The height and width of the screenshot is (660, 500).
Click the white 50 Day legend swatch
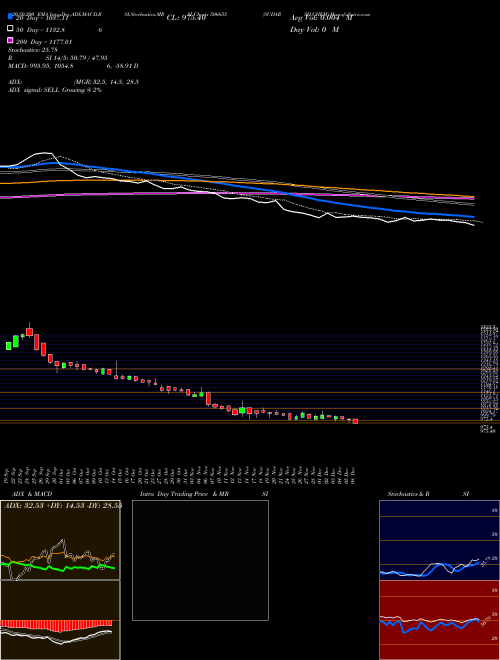tap(10, 28)
